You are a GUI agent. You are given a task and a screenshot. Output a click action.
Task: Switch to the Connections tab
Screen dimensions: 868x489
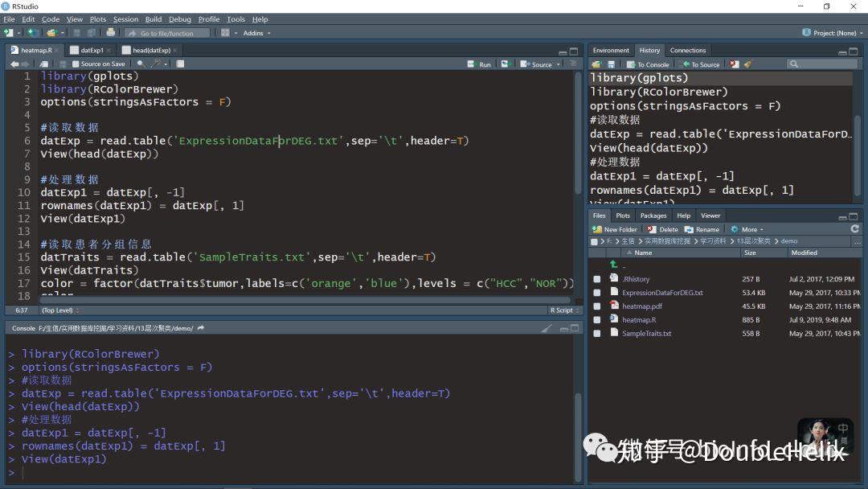[687, 50]
